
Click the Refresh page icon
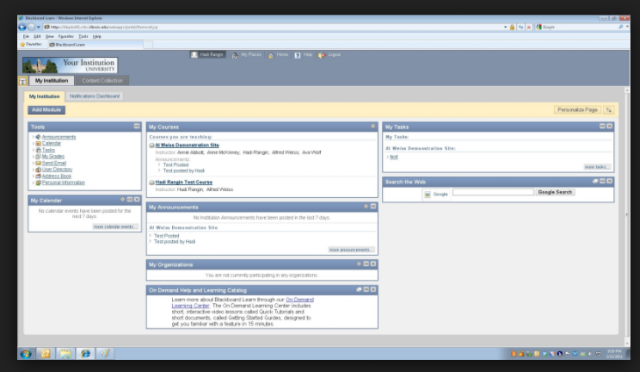(x=521, y=27)
